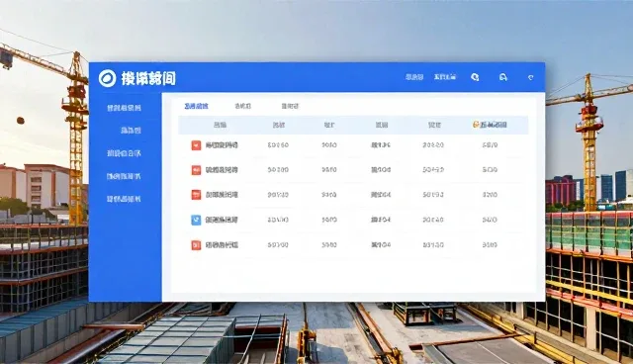Click the fourth column header of the table
Viewport: 633px width, 364px height.
[x=382, y=125]
